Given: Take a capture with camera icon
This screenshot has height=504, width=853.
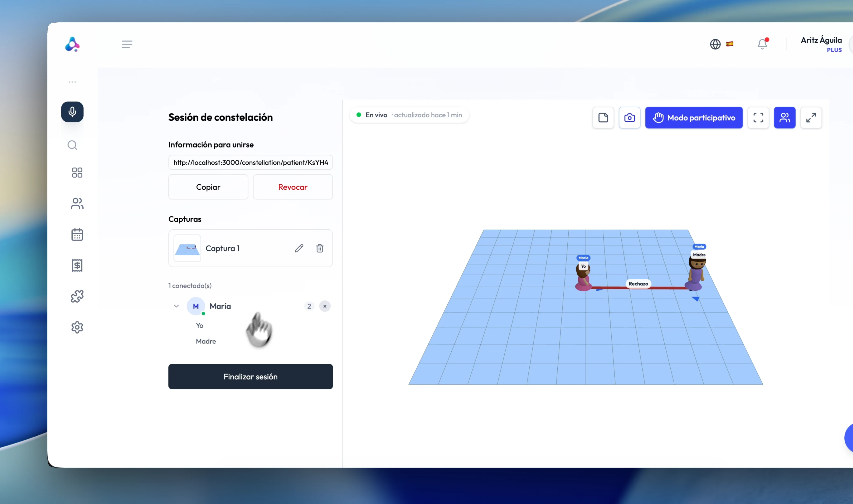Looking at the screenshot, I should click(629, 118).
